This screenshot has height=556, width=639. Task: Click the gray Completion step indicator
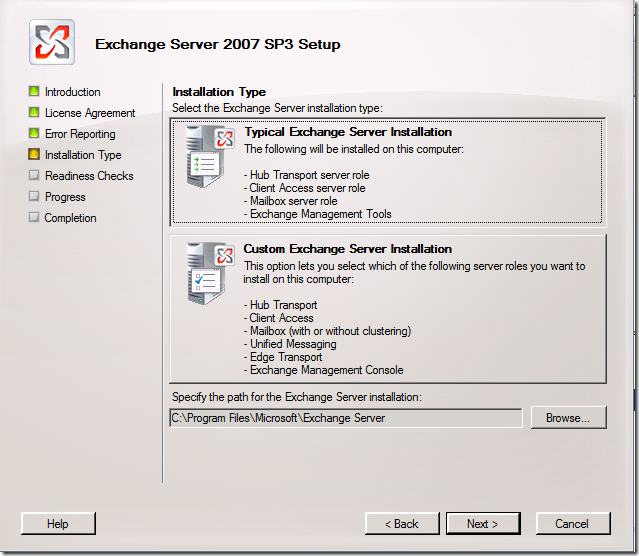tap(34, 217)
